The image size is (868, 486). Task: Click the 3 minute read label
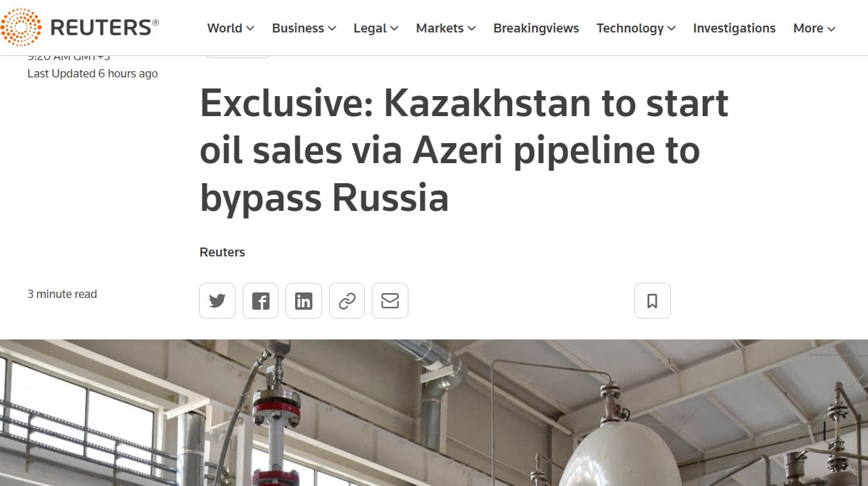coord(62,295)
